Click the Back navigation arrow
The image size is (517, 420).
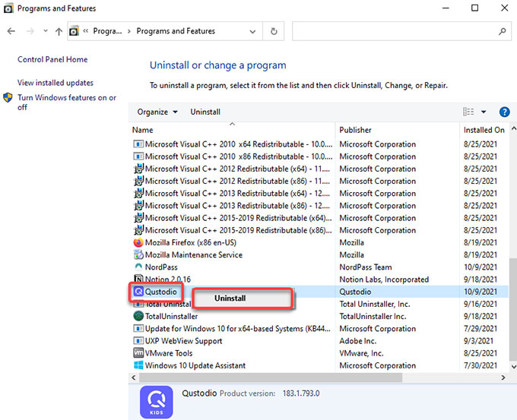(11, 31)
